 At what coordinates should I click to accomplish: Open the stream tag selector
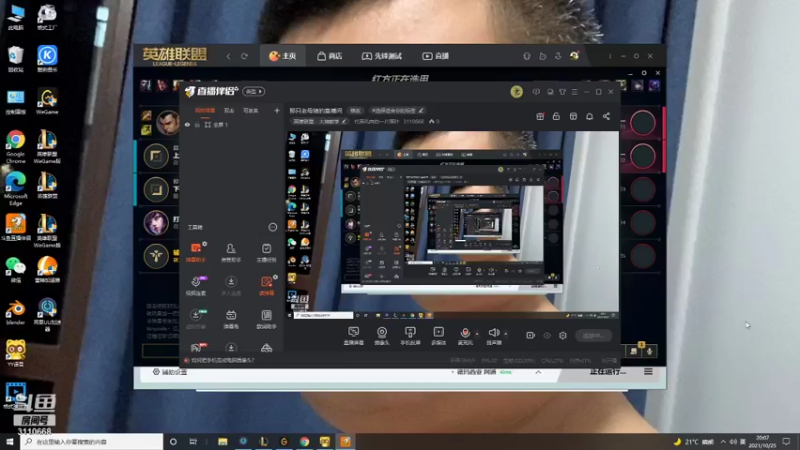397,111
